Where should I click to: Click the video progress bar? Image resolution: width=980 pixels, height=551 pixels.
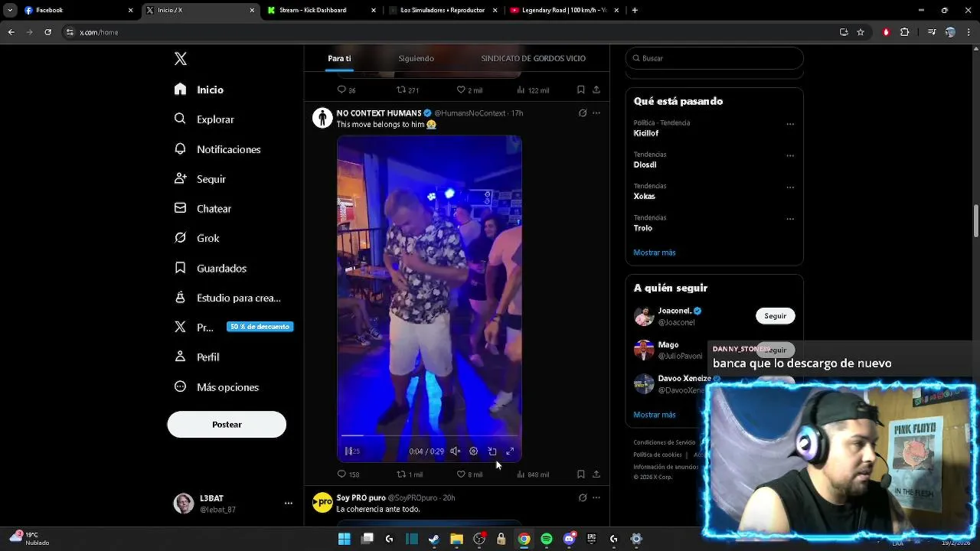coord(430,435)
